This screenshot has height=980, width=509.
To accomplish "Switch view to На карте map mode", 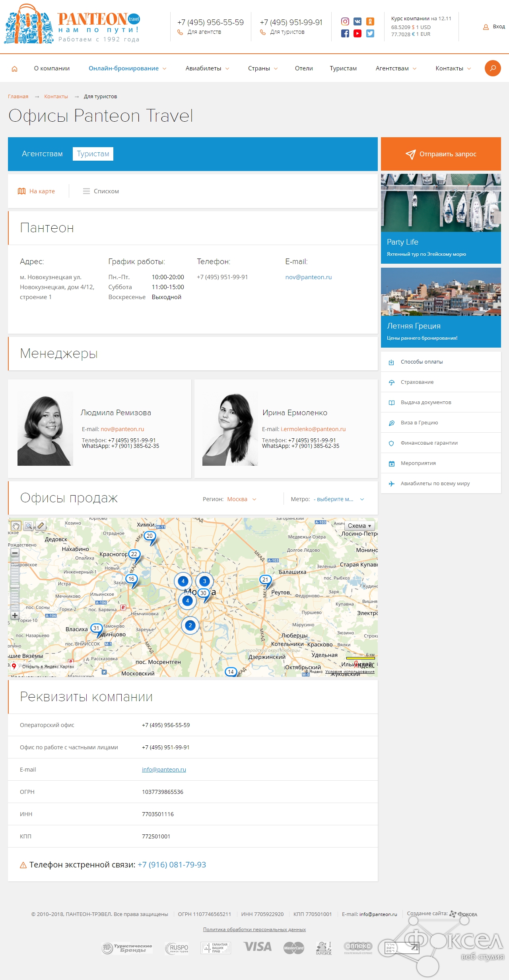I will point(37,191).
